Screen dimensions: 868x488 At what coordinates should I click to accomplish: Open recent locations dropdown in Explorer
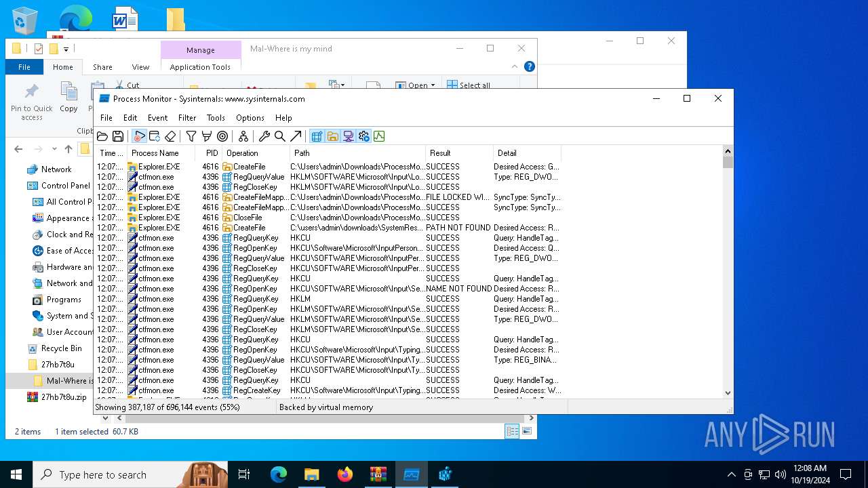coord(54,149)
